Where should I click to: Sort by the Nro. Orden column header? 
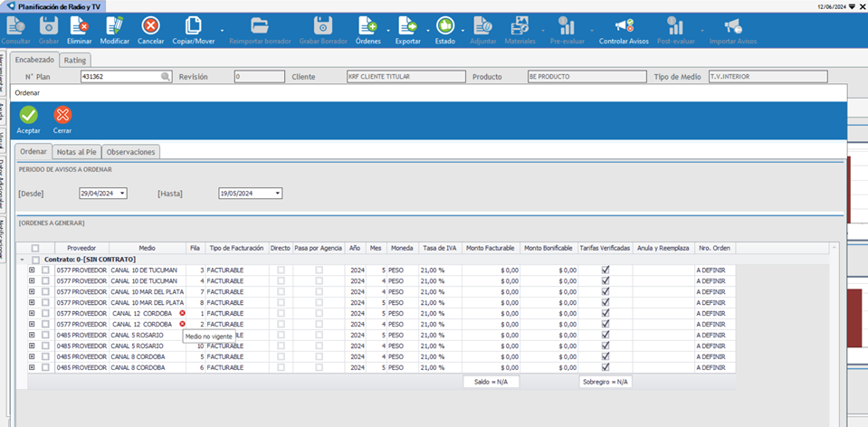pyautogui.click(x=715, y=249)
